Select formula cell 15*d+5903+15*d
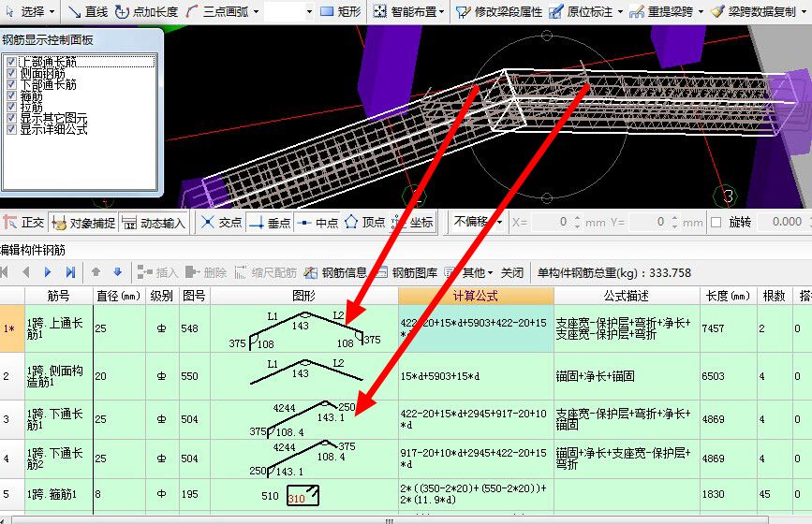 click(x=476, y=376)
